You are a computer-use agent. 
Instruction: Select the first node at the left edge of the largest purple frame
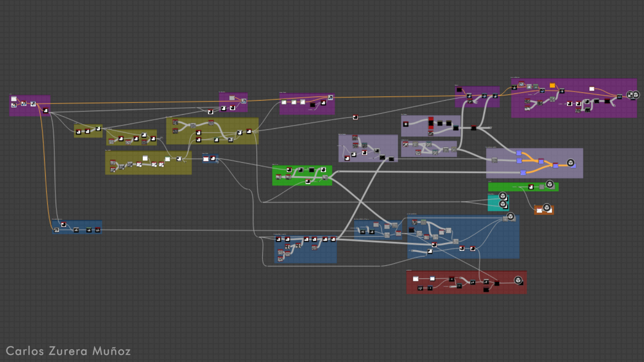point(514,88)
